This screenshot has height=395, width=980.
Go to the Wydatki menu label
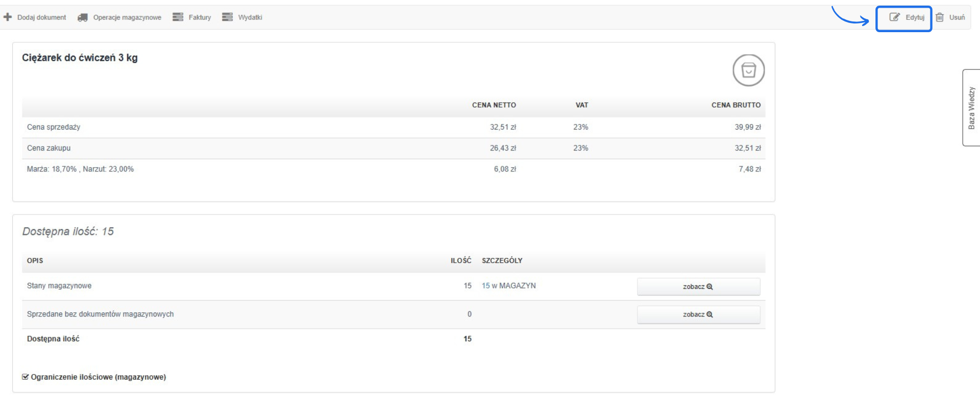click(x=250, y=17)
